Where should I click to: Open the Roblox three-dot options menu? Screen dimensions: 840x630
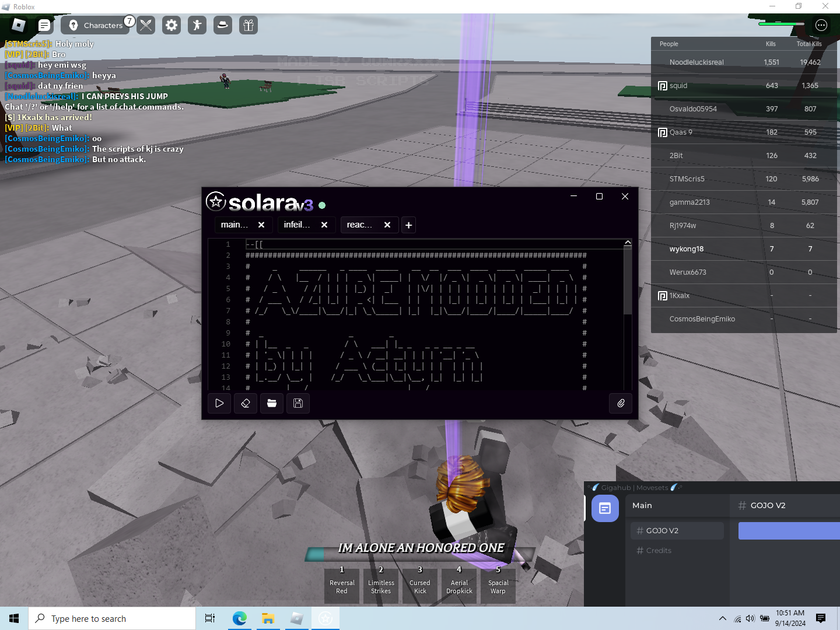(x=821, y=25)
